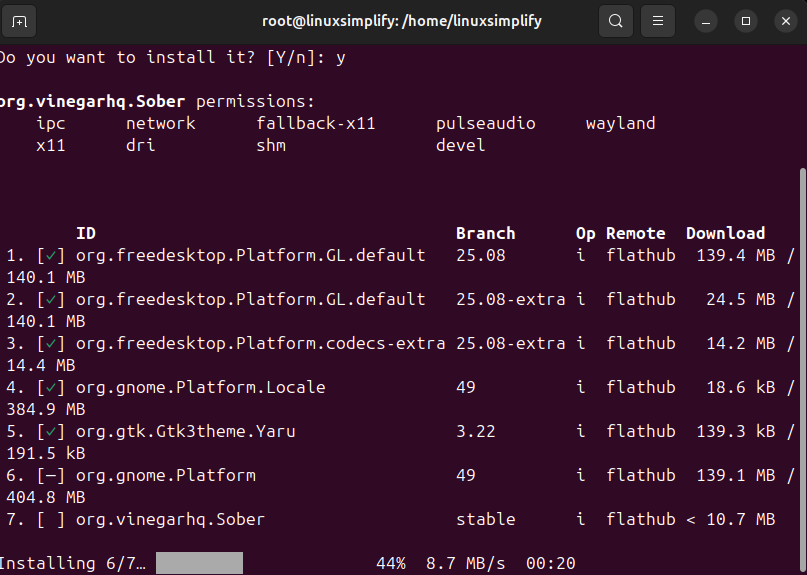Click checkmark for codecs-extra row
Viewport: 807px width, 575px height.
[x=50, y=343]
